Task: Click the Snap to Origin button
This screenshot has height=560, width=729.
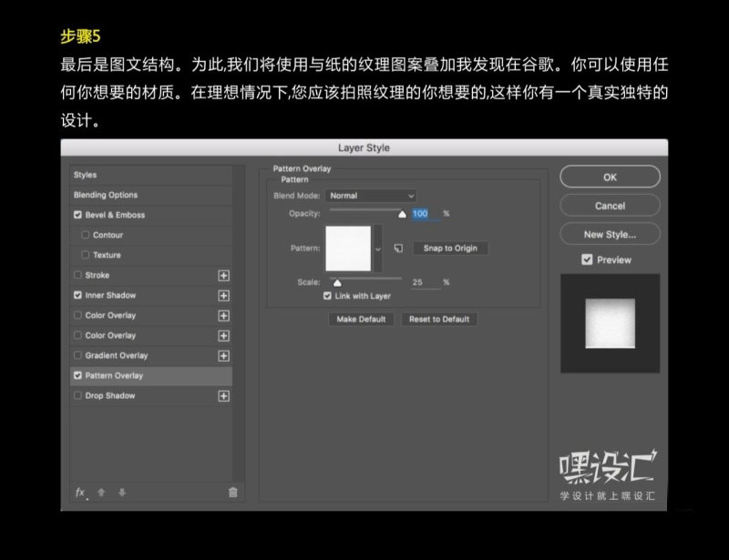Action: [x=448, y=248]
